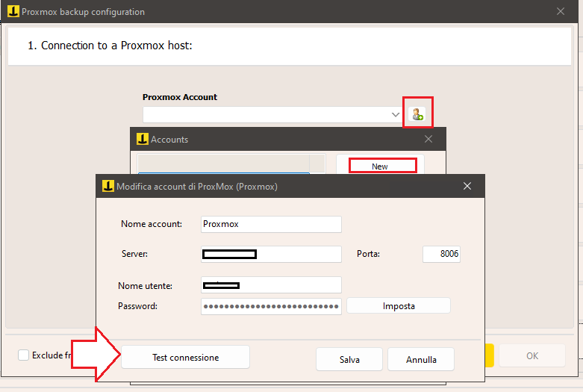Screen dimensions: 583x392
Task: Focus the Nome account text field
Action: click(x=271, y=224)
